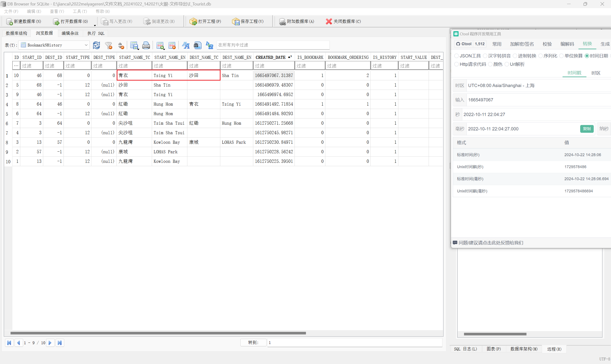Click the Open Project (打开工程) icon
Screen dimensions: 611x364
193,22
